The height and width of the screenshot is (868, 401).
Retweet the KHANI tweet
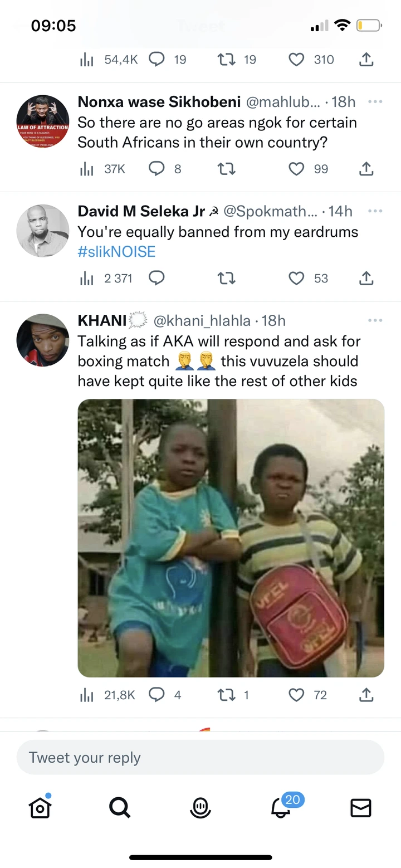pyautogui.click(x=226, y=695)
